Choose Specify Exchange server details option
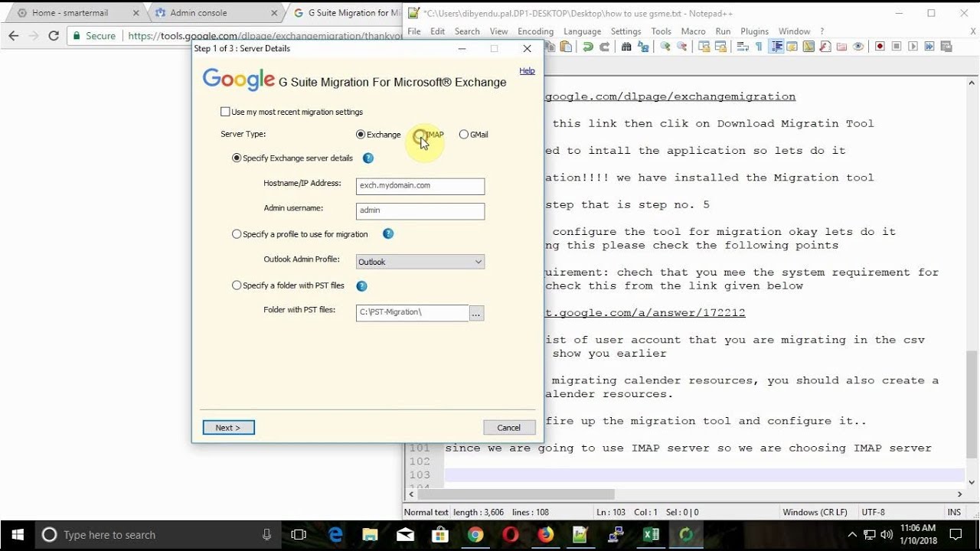 [x=237, y=158]
